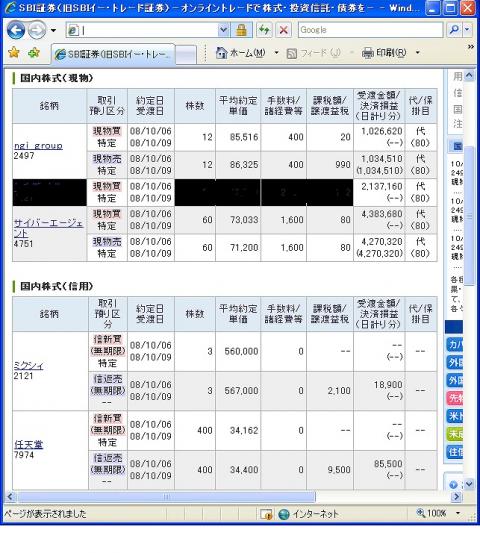Click the vertical scrollbar up arrow
This screenshot has height=553, width=480.
coord(469,75)
